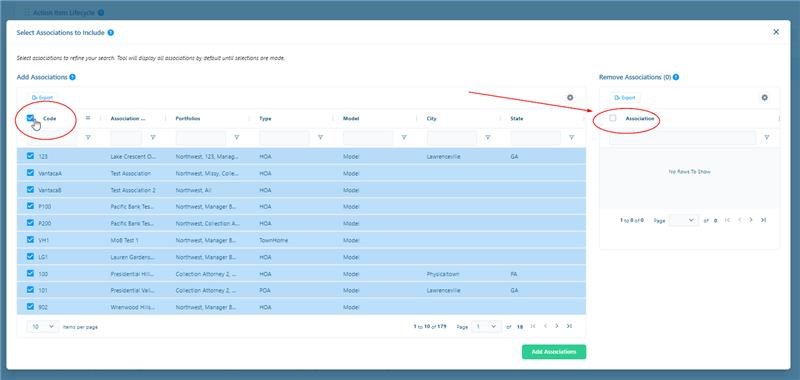Sort by Model column header
This screenshot has height=380, width=800.
coord(351,118)
